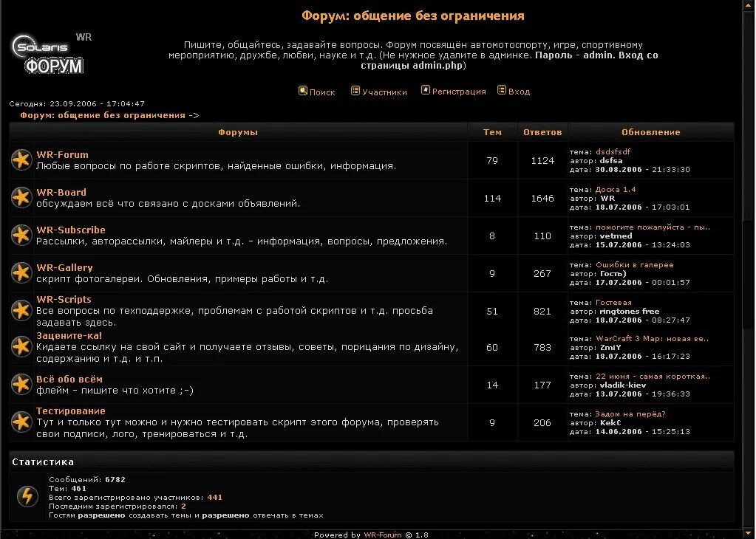Click the Тем column header

point(492,132)
